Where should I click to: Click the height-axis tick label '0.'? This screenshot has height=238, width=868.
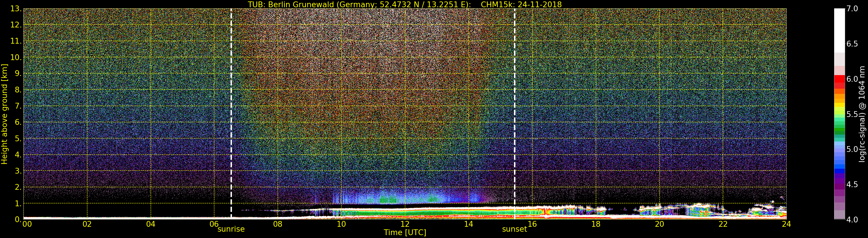(18, 219)
